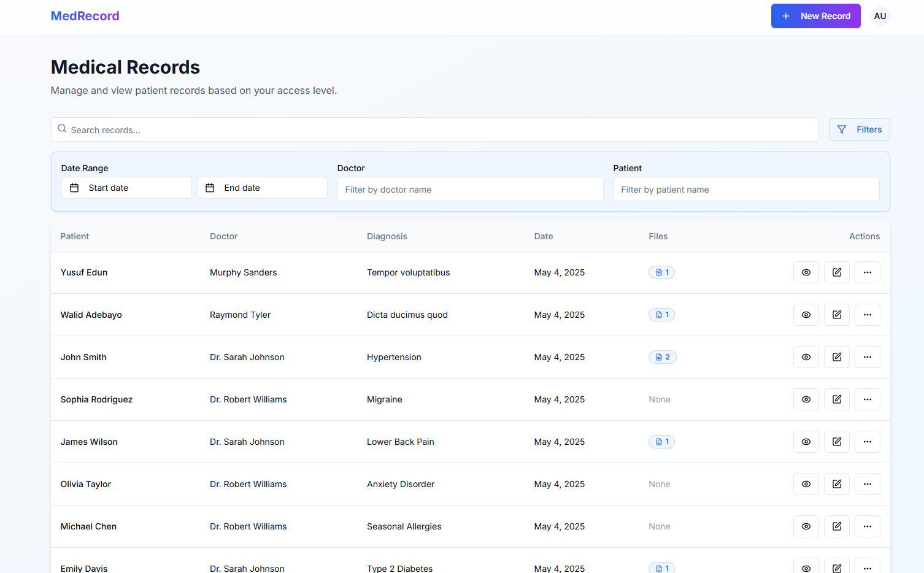
Task: Open the AU user avatar menu
Action: pos(880,16)
